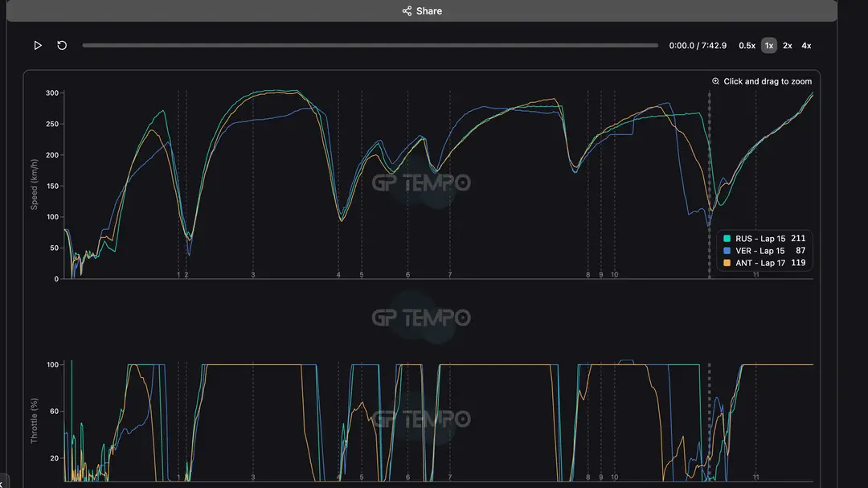Viewport: 868px width, 488px height.
Task: Start playback with the play icon
Action: (38, 45)
